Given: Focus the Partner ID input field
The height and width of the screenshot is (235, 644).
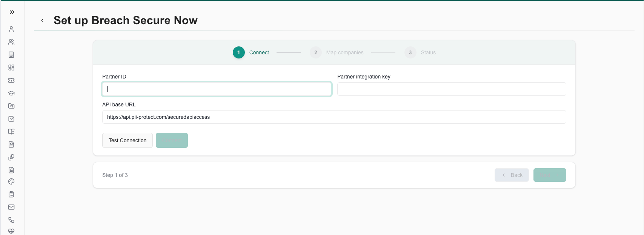Looking at the screenshot, I should [x=217, y=89].
